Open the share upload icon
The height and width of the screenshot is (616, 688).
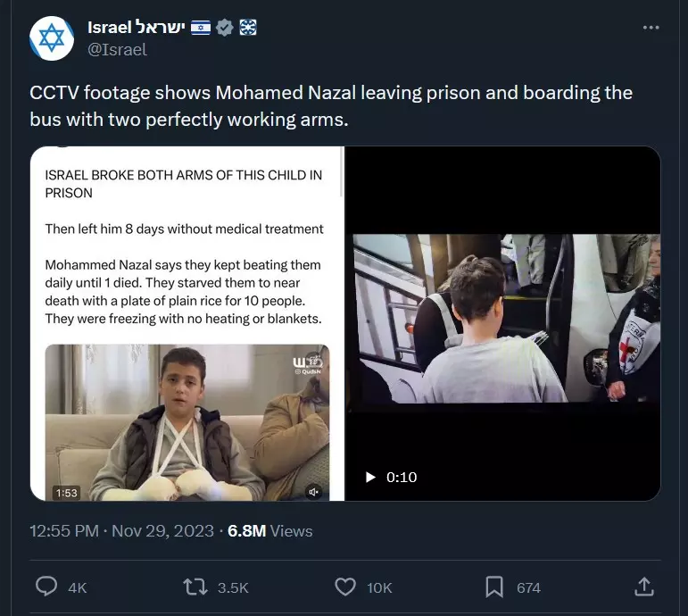(x=644, y=587)
